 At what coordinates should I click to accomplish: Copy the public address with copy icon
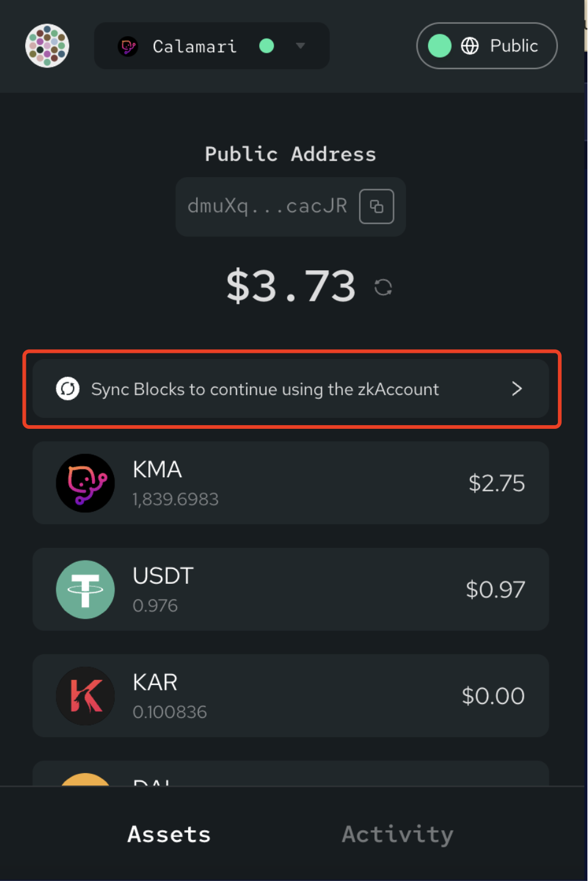(376, 206)
